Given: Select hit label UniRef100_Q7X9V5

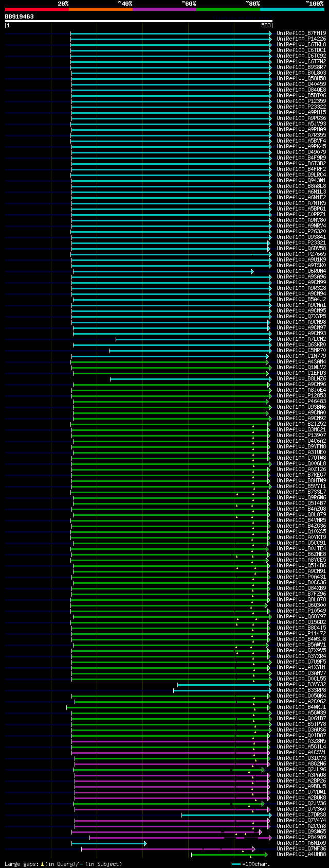Looking at the screenshot, I should pyautogui.click(x=301, y=650).
